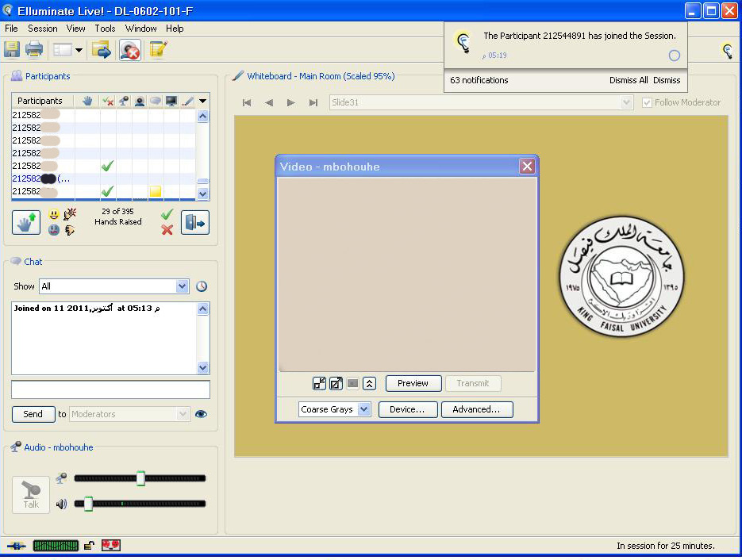The width and height of the screenshot is (742, 560).
Task: Click the speaker icon beside the volume slider
Action: pos(61,504)
